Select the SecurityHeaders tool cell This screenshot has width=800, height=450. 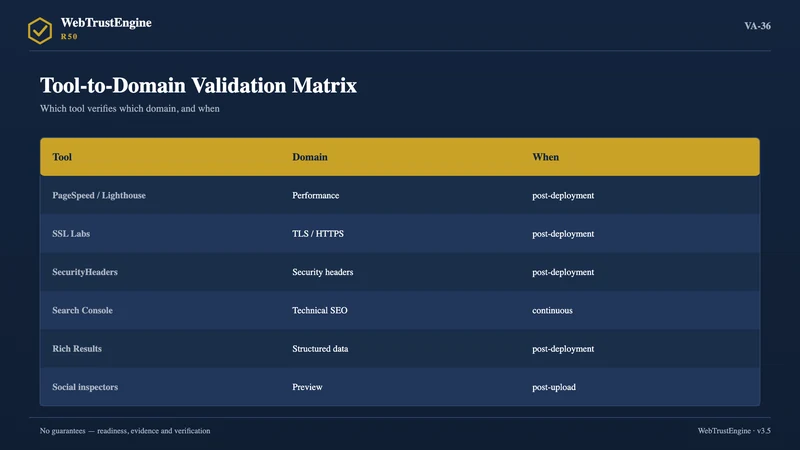pyautogui.click(x=85, y=272)
